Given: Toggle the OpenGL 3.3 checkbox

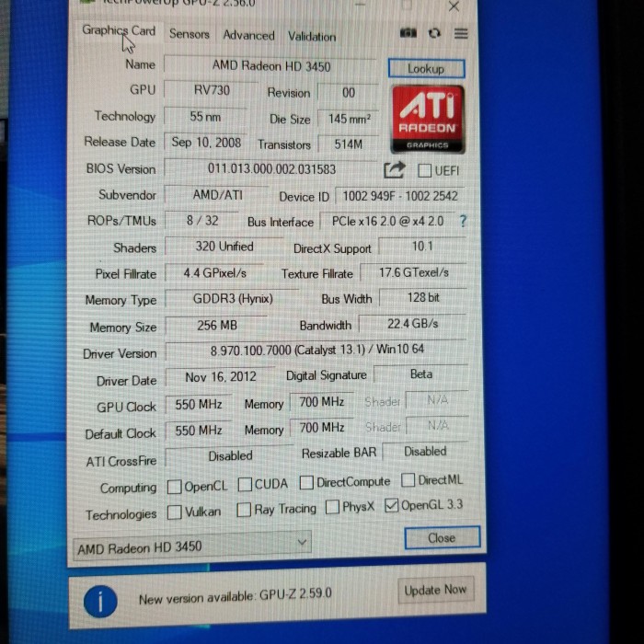Looking at the screenshot, I should [x=391, y=505].
